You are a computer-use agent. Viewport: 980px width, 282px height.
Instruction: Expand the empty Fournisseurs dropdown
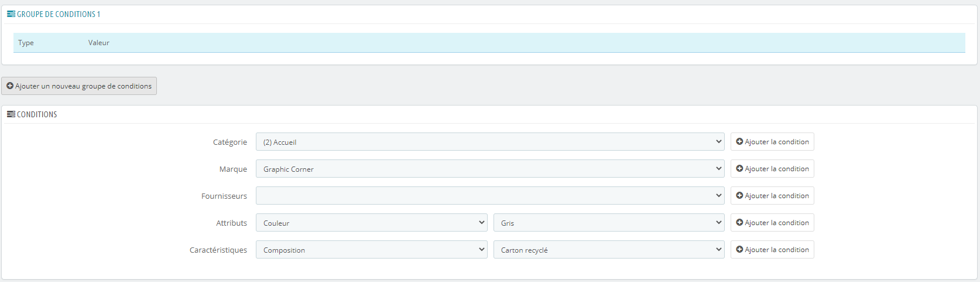(490, 196)
